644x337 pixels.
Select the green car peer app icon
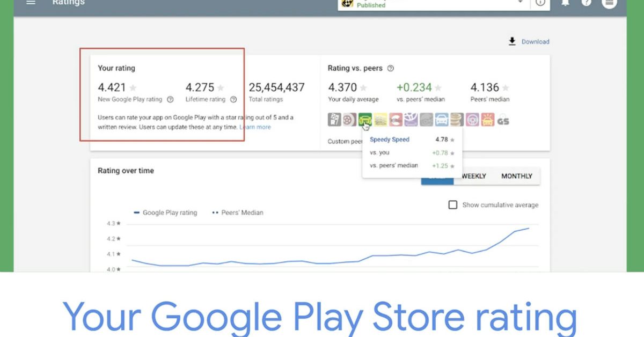coord(365,120)
